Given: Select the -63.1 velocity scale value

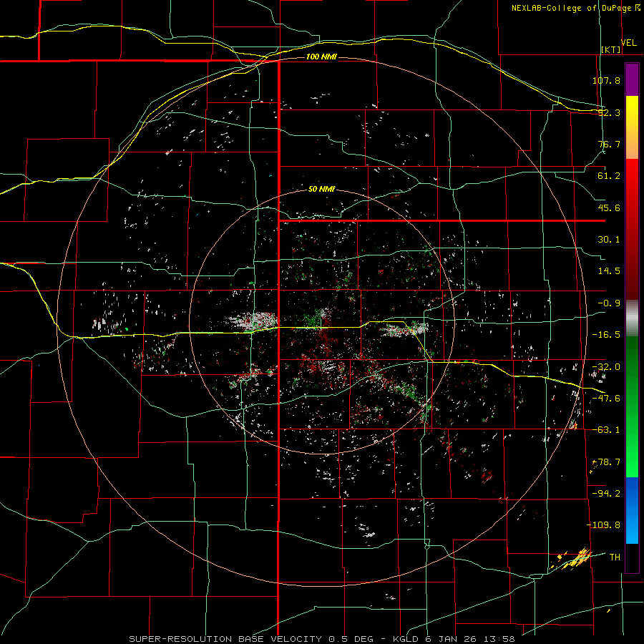Looking at the screenshot, I should [606, 430].
